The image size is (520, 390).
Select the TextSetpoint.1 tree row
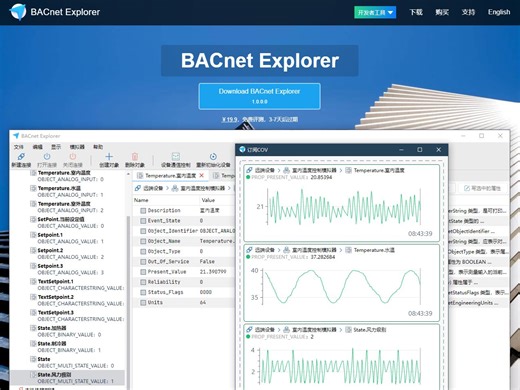(x=67, y=285)
